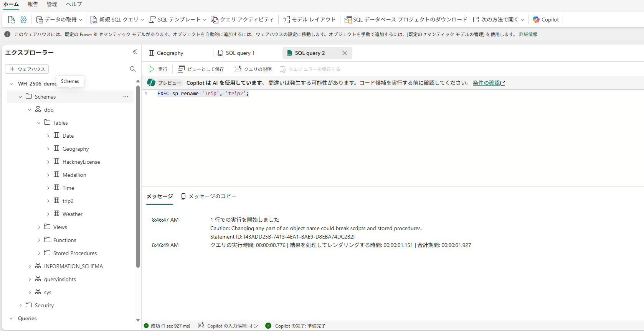Click Copilot input suggestions status toggle
Image resolution: width=644 pixels, height=331 pixels.
click(228, 326)
